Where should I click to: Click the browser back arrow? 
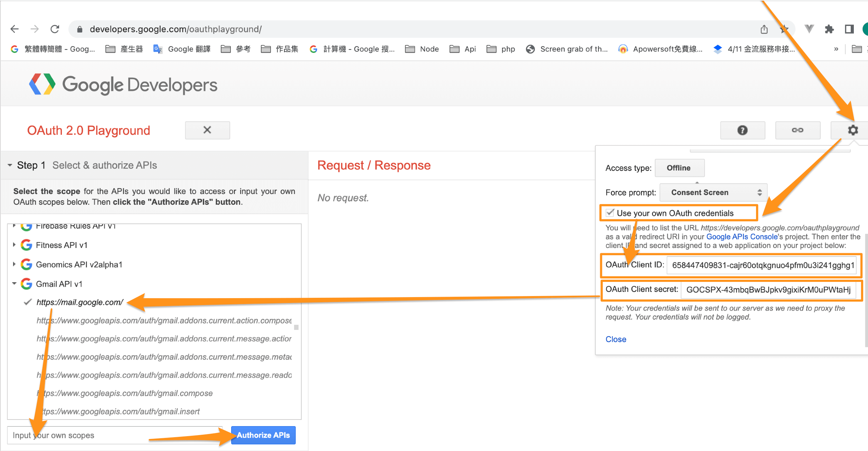(x=15, y=29)
